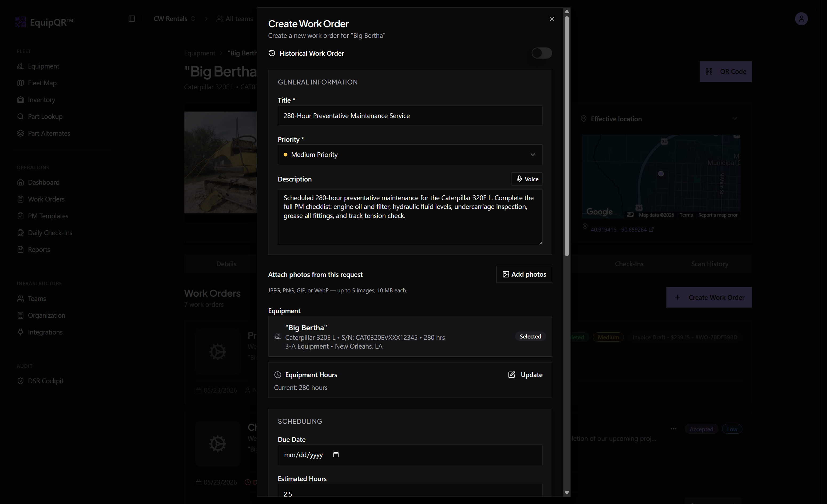Close the Create Work Order dialog
This screenshot has height=504, width=827.
(x=552, y=19)
